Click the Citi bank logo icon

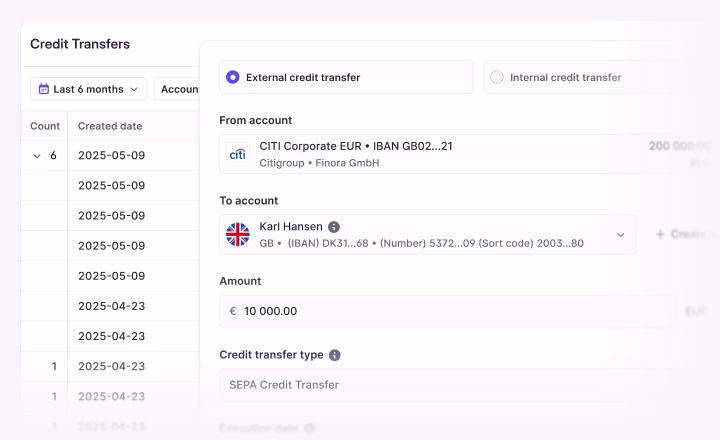point(237,154)
